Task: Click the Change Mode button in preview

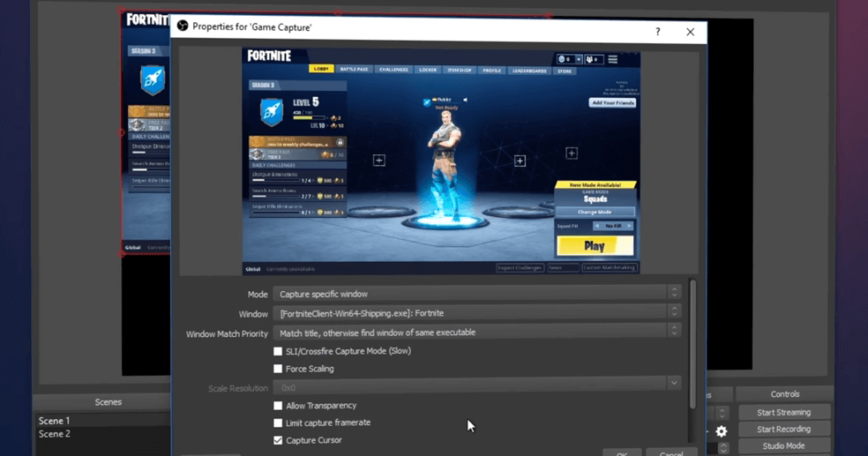Action: tap(595, 212)
